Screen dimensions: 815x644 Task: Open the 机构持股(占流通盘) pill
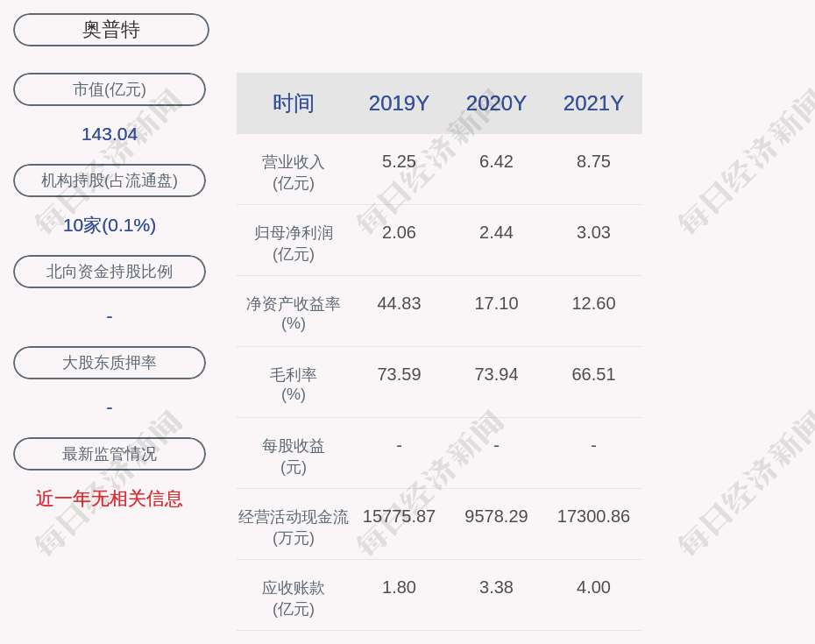pos(110,180)
